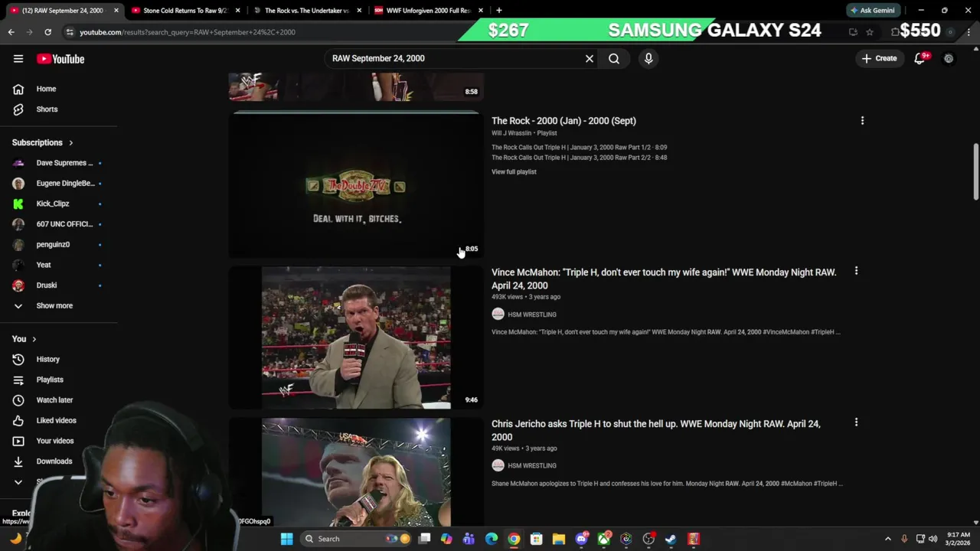The width and height of the screenshot is (980, 551).
Task: Expand the chevron below Downloads
Action: (x=18, y=481)
